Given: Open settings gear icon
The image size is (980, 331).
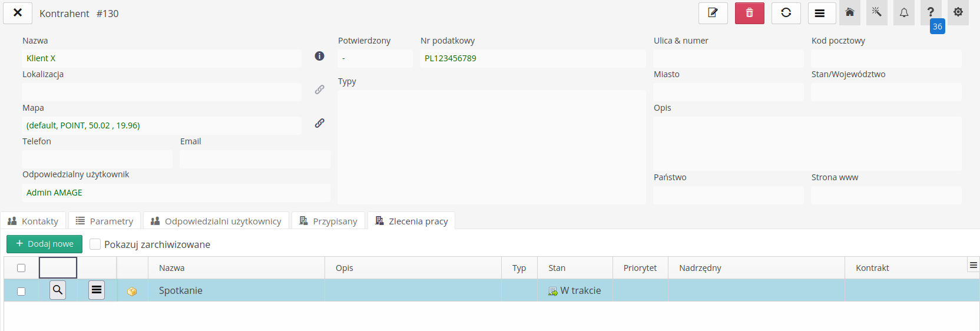Looking at the screenshot, I should tap(958, 12).
